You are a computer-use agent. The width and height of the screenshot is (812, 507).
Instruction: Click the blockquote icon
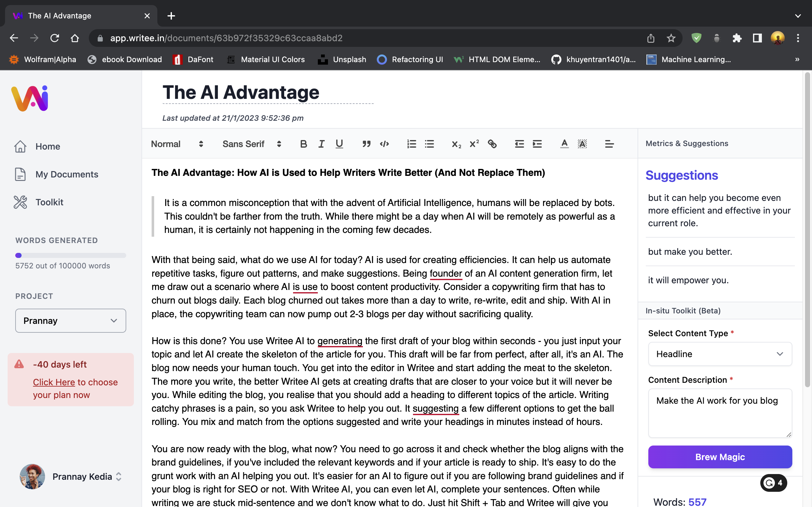[366, 144]
